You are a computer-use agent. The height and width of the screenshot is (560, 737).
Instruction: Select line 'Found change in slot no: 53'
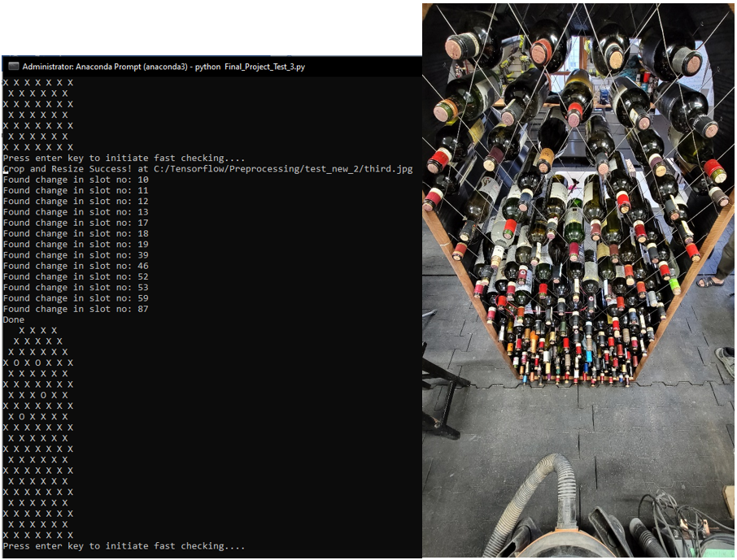point(76,288)
